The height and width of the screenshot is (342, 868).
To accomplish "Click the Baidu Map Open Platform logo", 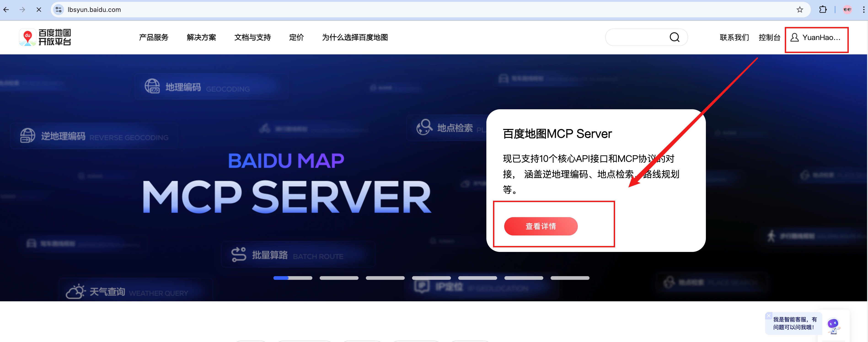I will (x=45, y=37).
